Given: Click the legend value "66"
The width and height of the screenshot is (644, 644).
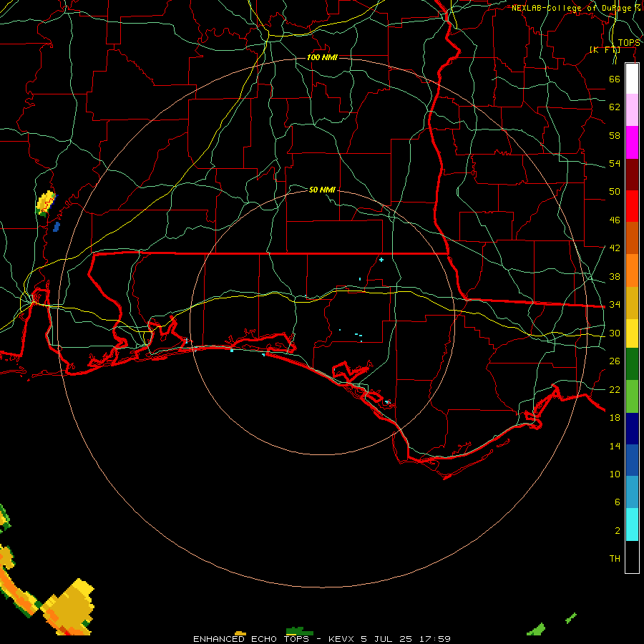Looking at the screenshot, I should tap(615, 79).
